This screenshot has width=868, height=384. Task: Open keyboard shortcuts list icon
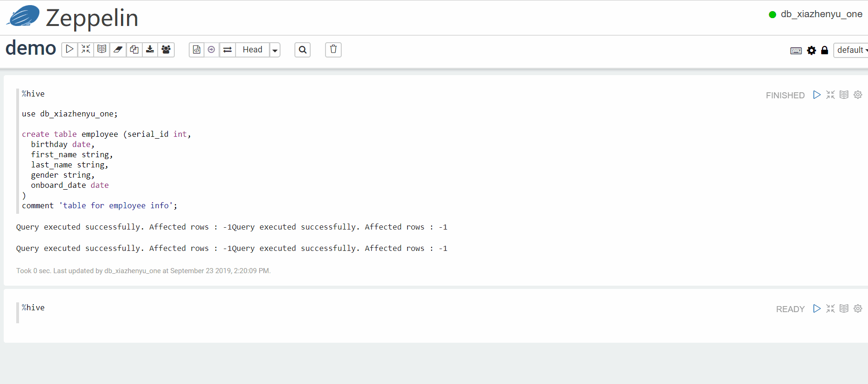click(x=796, y=51)
